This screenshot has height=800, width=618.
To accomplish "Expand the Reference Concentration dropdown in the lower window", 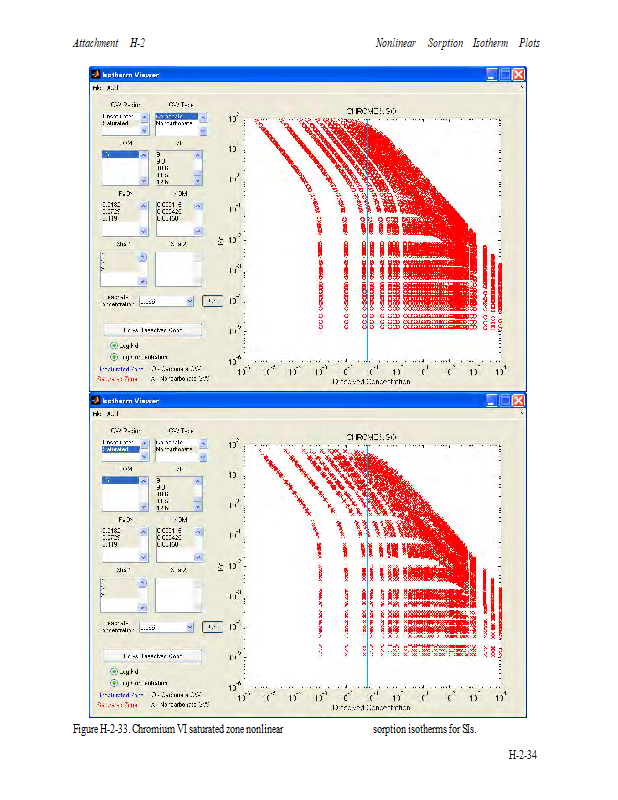I will tap(188, 626).
